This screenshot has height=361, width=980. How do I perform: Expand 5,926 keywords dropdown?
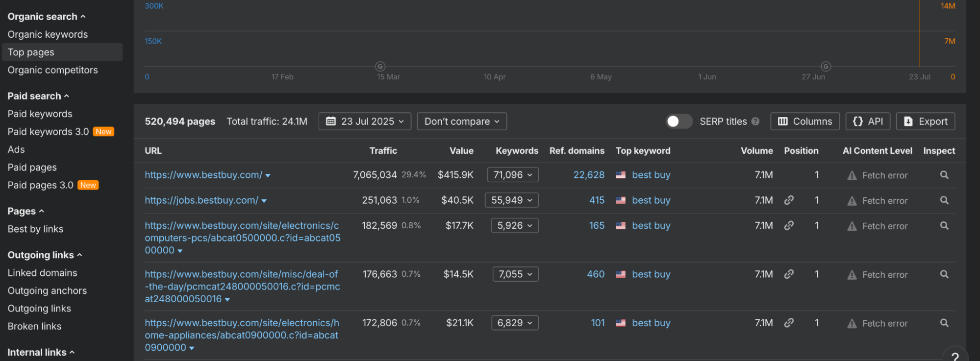click(x=515, y=225)
